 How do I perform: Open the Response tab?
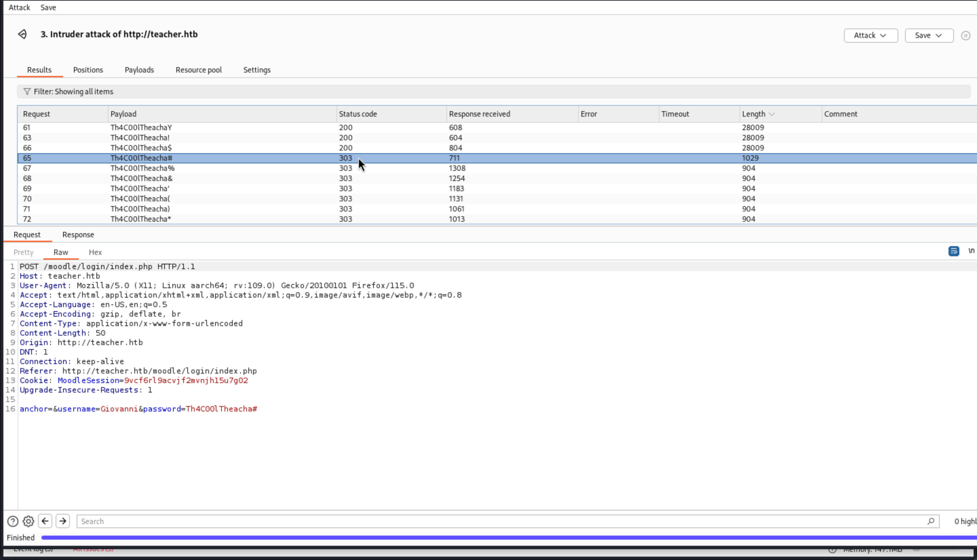tap(78, 235)
